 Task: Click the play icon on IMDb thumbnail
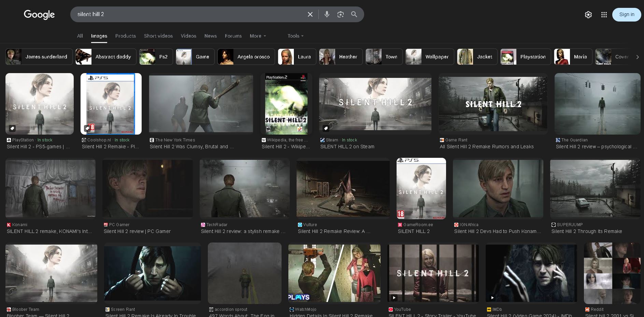pos(492,298)
